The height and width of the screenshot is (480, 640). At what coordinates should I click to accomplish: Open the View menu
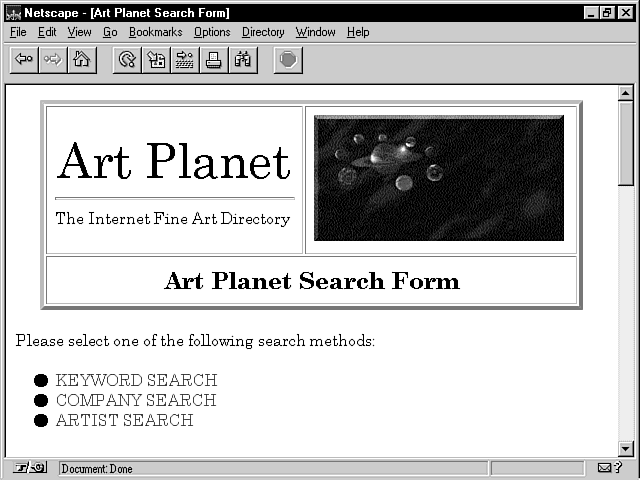(x=79, y=32)
